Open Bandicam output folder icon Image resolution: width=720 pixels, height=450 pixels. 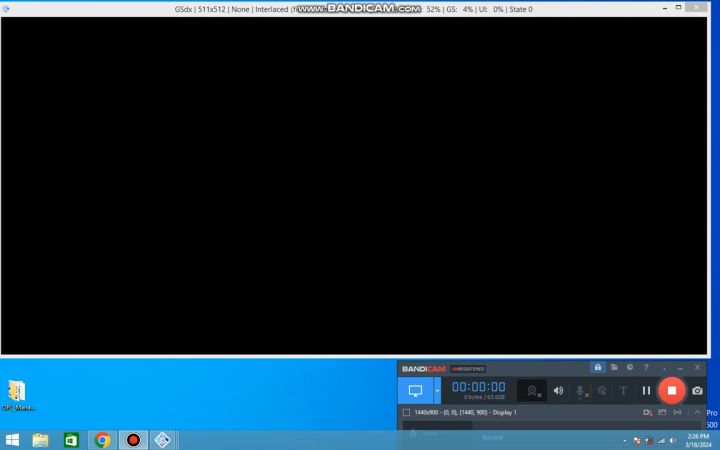pyautogui.click(x=614, y=367)
